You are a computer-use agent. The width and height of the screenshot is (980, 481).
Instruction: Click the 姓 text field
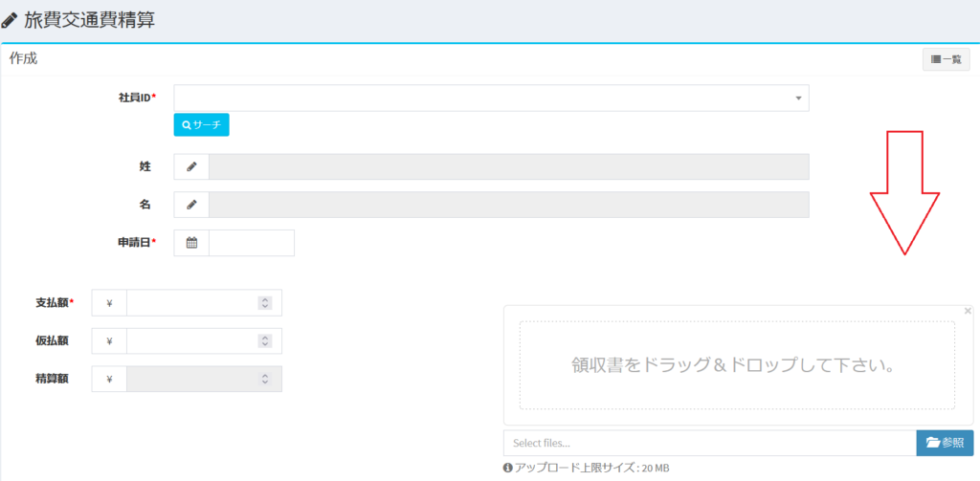(x=509, y=166)
